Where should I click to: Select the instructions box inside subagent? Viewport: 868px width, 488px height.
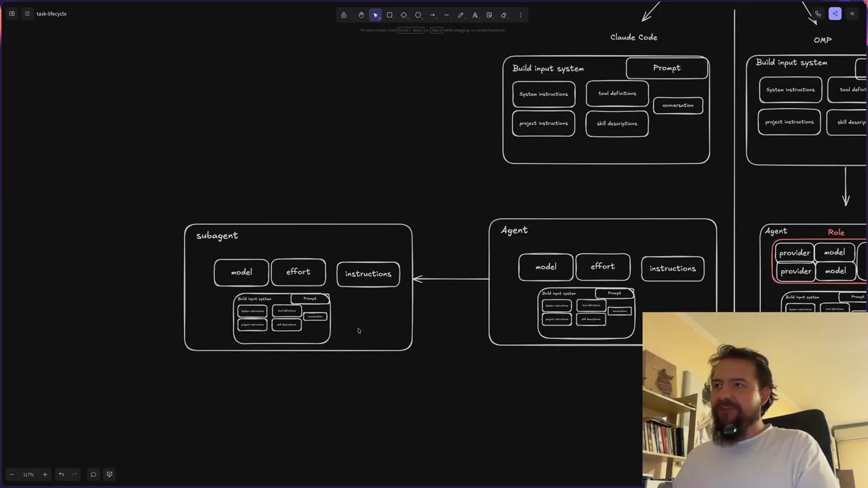pos(368,274)
